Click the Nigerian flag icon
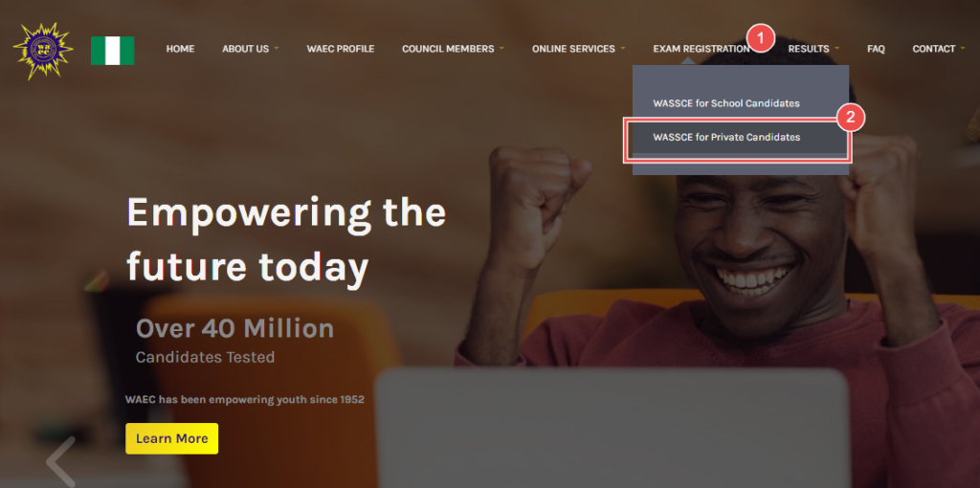The image size is (980, 488). [x=113, y=51]
